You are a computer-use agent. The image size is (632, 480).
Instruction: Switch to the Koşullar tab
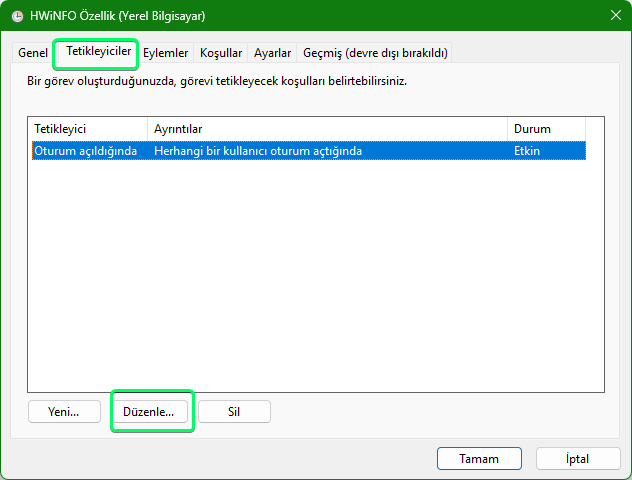click(x=221, y=53)
